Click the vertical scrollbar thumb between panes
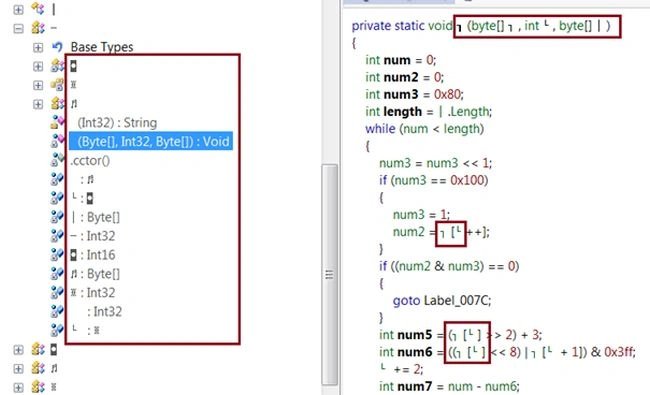This screenshot has height=395, width=650. tap(330, 275)
